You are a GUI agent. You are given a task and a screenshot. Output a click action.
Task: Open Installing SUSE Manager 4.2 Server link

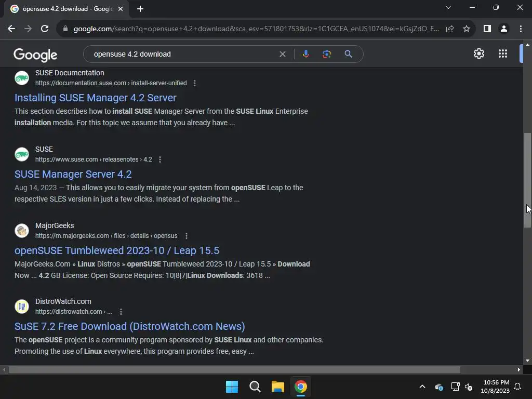point(96,98)
